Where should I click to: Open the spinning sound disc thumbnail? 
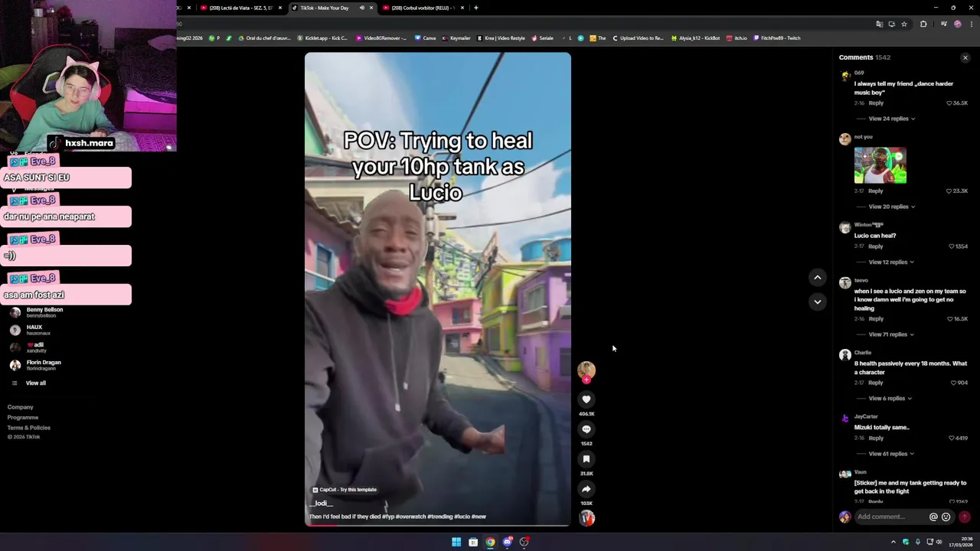pyautogui.click(x=586, y=518)
